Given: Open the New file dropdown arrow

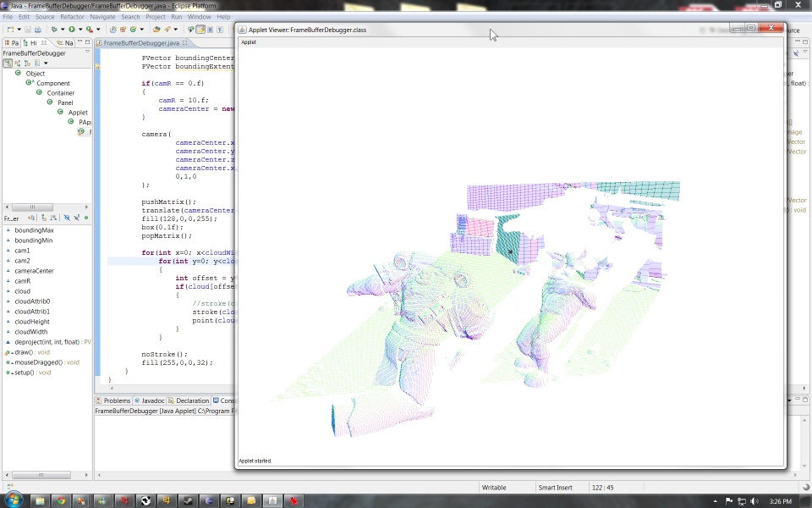Looking at the screenshot, I should coord(19,30).
